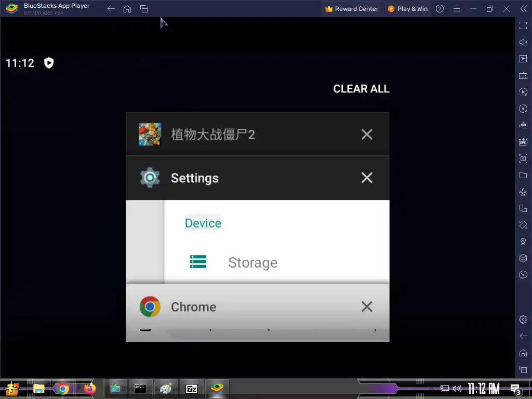Click the system tray volume icon
The height and width of the screenshot is (399, 532).
pos(457,389)
